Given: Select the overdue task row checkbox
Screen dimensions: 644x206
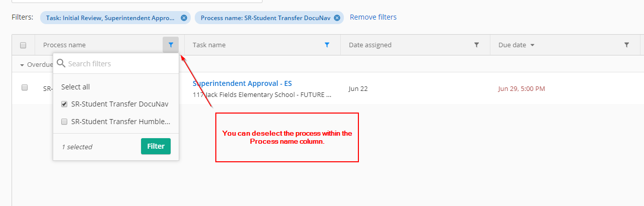Looking at the screenshot, I should (24, 87).
